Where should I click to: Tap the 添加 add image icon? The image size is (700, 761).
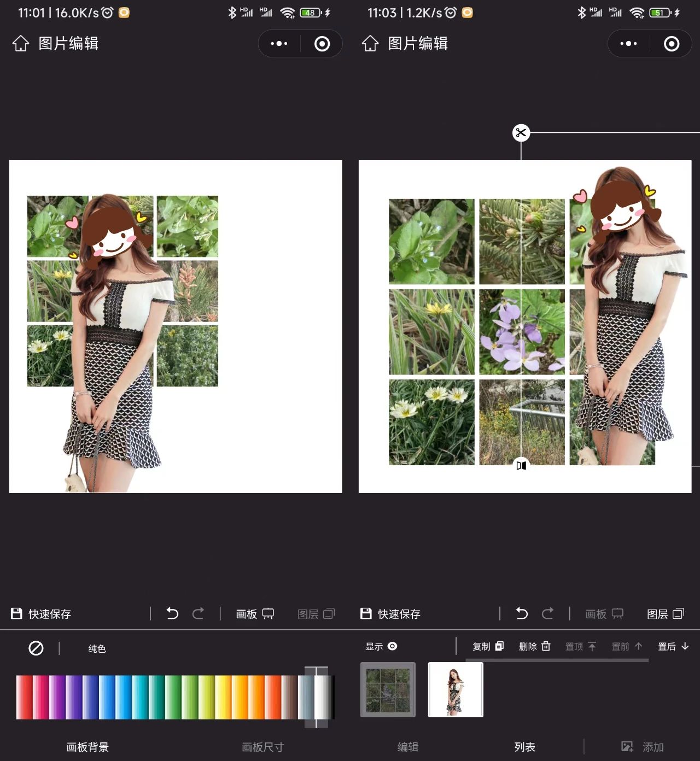click(x=629, y=746)
